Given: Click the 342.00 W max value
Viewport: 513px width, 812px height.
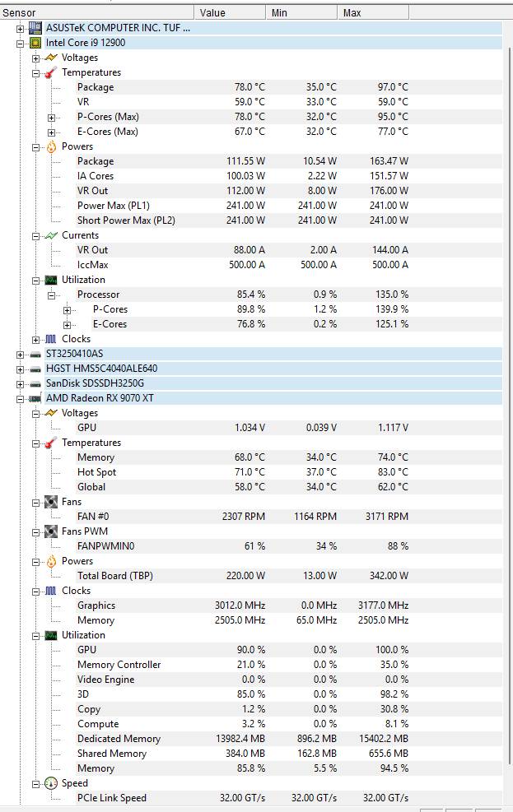Looking at the screenshot, I should (x=389, y=576).
